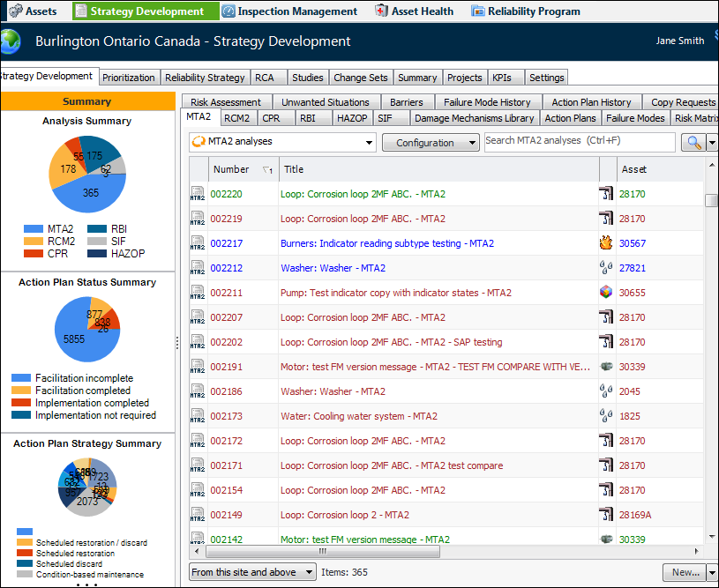The width and height of the screenshot is (719, 588).
Task: Click the globe site icon
Action: click(11, 41)
